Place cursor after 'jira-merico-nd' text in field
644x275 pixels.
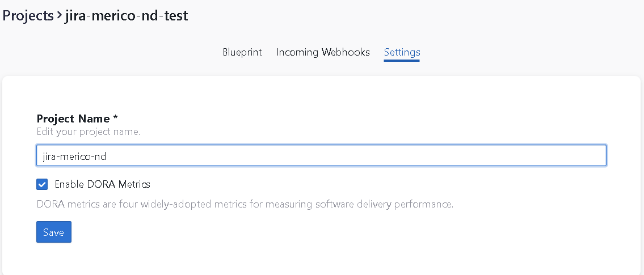pyautogui.click(x=107, y=156)
